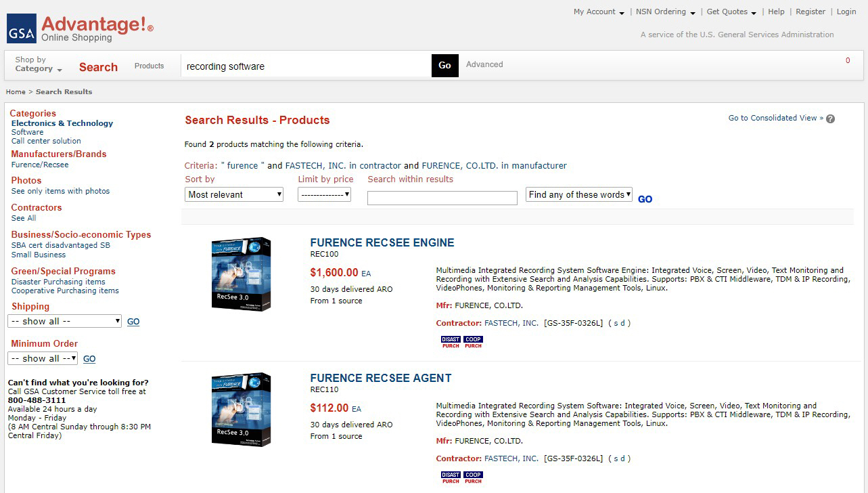Select the Electronics & Technology category

[62, 123]
